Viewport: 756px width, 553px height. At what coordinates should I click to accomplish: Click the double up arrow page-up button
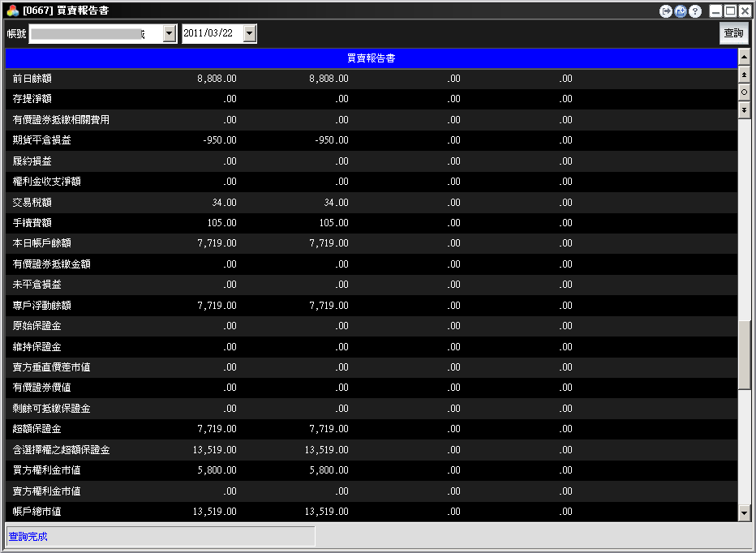click(x=744, y=75)
